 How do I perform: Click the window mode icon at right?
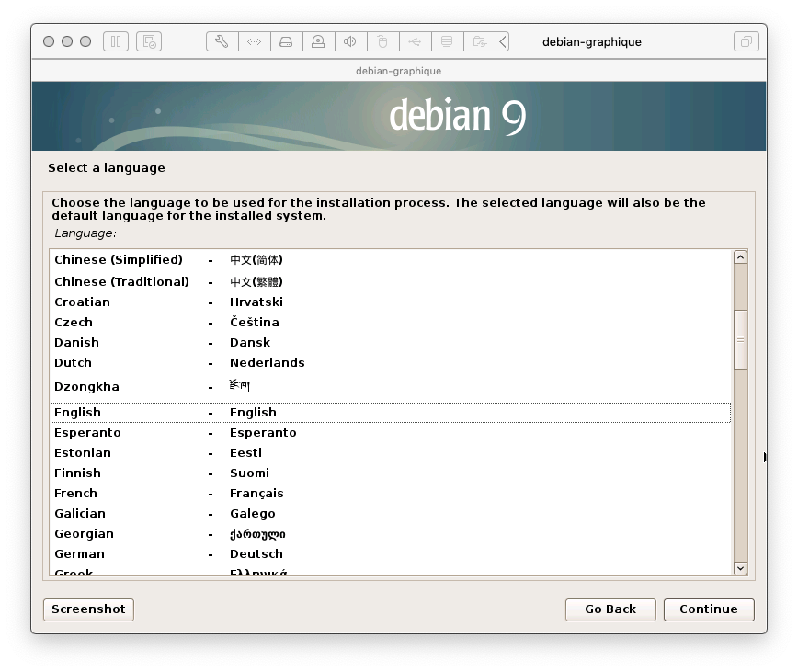point(747,41)
